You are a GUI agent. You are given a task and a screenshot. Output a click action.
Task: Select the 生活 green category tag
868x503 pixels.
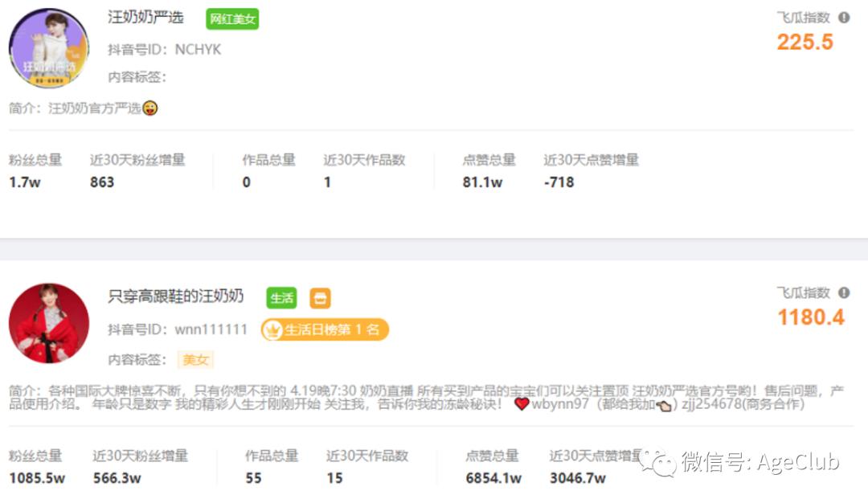click(x=281, y=298)
